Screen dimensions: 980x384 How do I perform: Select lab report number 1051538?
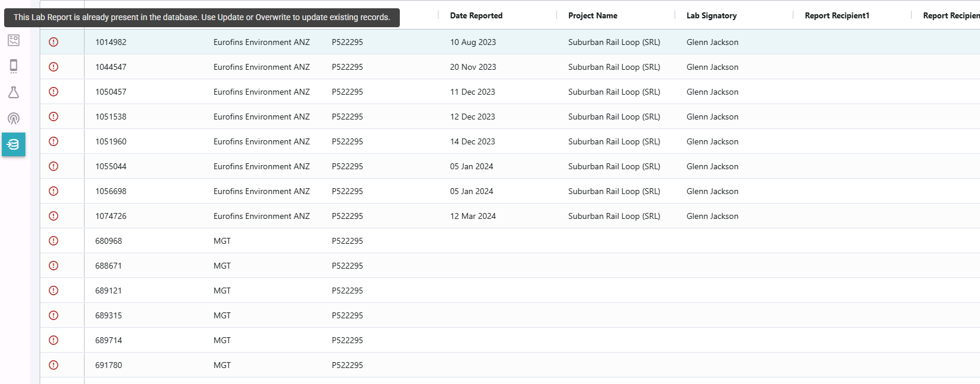tap(111, 117)
